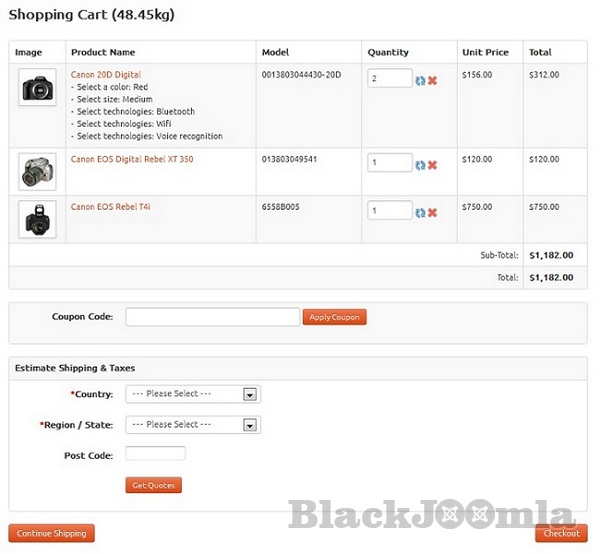The height and width of the screenshot is (554, 600).
Task: Remove Canon EOS Rebel T4i from cart
Action: pyautogui.click(x=432, y=212)
